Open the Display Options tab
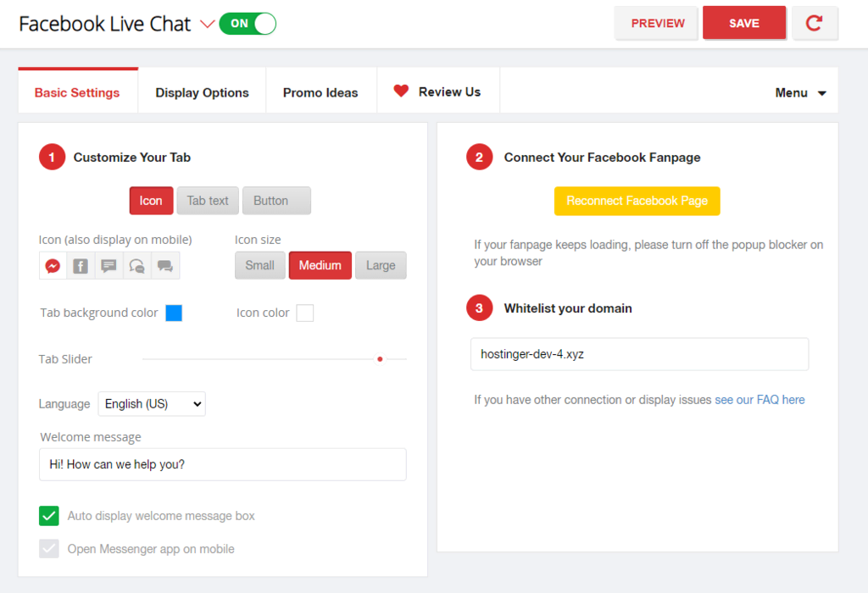 point(202,92)
